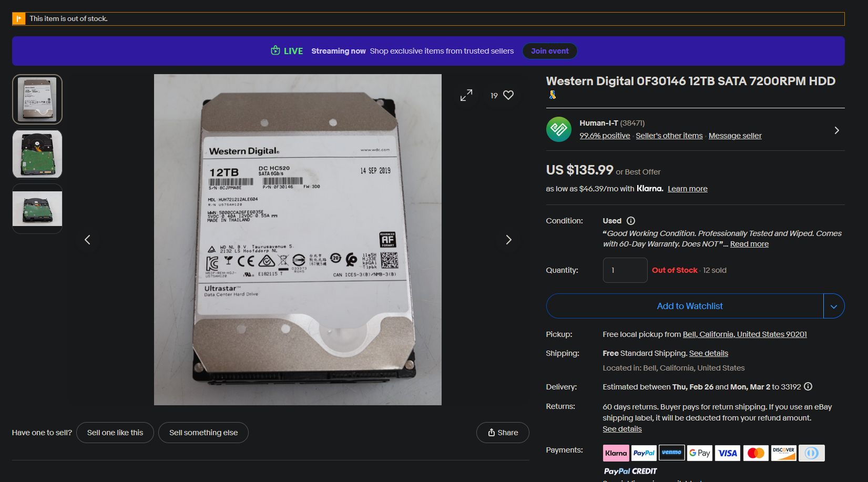Screen dimensions: 868x482
Task: Select the first thumbnail of drive label
Action: (x=37, y=99)
